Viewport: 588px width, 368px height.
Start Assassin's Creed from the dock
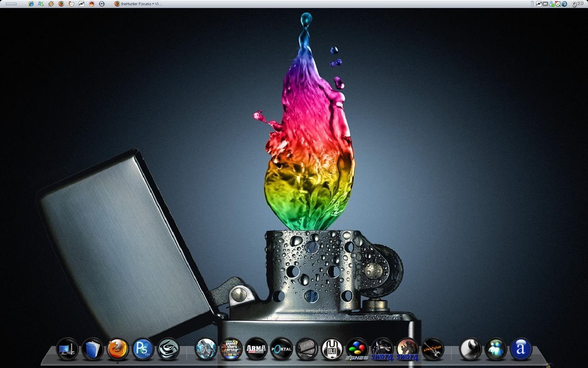205,349
